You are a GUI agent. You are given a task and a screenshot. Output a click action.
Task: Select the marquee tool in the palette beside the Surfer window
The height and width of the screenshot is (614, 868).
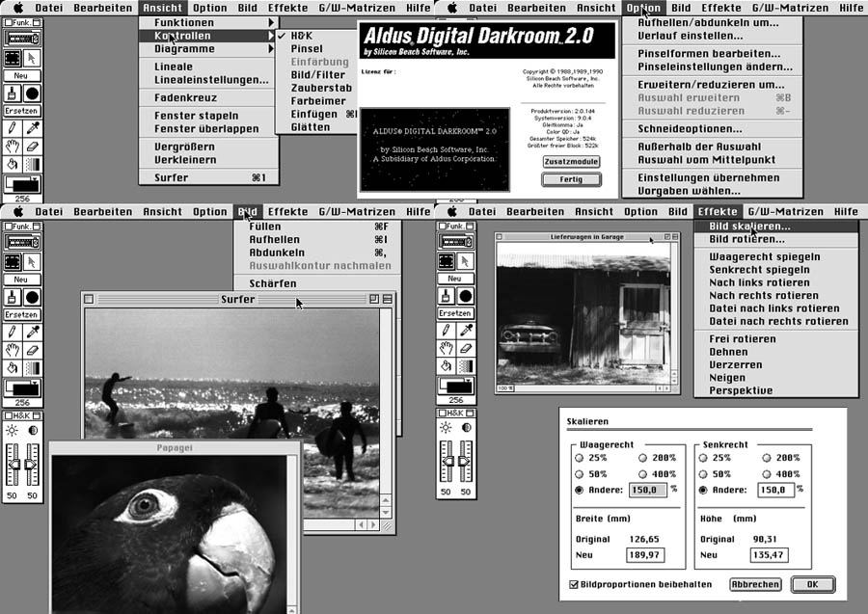13,261
